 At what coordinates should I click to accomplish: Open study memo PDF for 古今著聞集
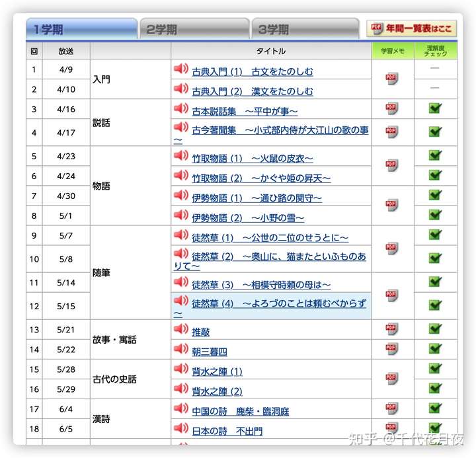(391, 132)
